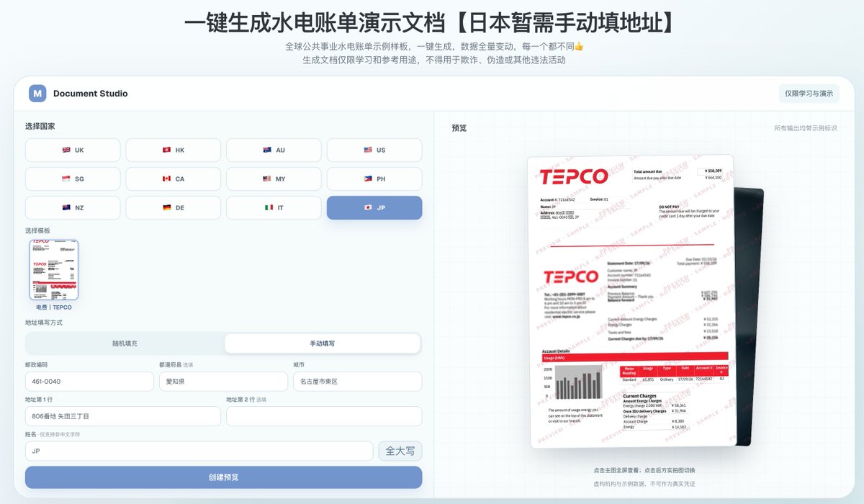Screen dimensions: 864x504
Task: Click the 创建预览 create preview button
Action: [x=224, y=477]
